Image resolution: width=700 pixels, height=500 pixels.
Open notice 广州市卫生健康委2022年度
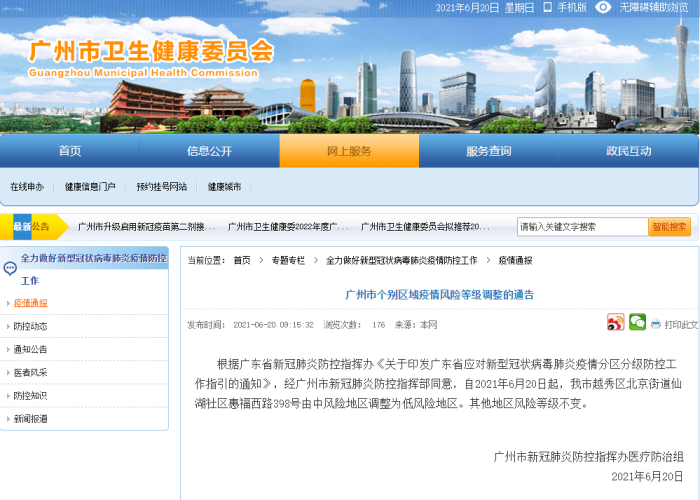tap(288, 227)
